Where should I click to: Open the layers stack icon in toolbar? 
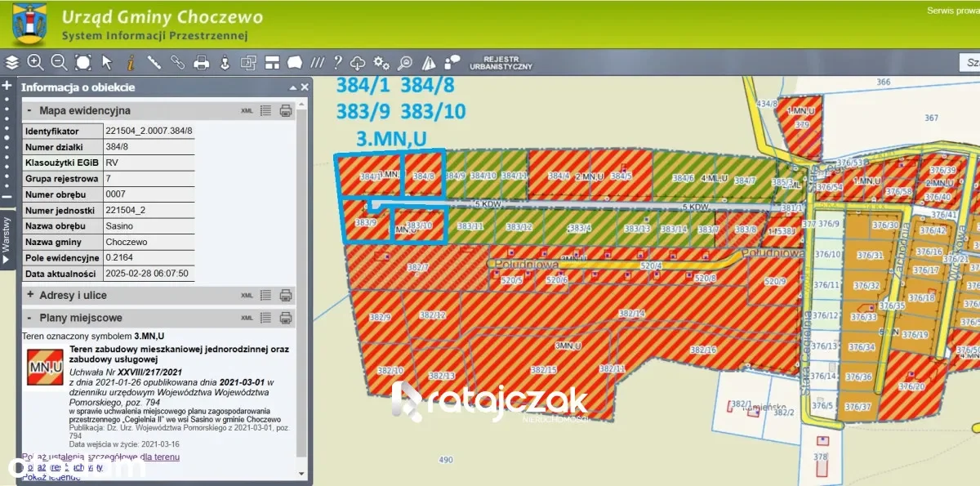click(11, 62)
